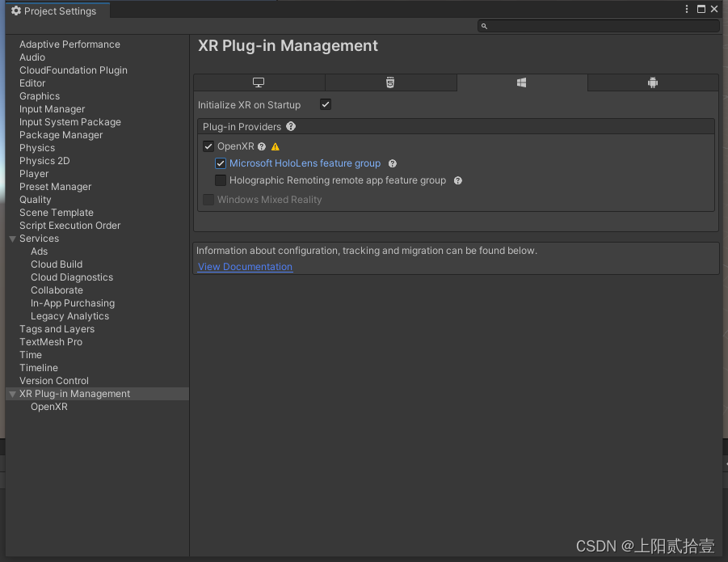Open OpenXR sub-settings in sidebar
The image size is (728, 562).
[x=49, y=407]
